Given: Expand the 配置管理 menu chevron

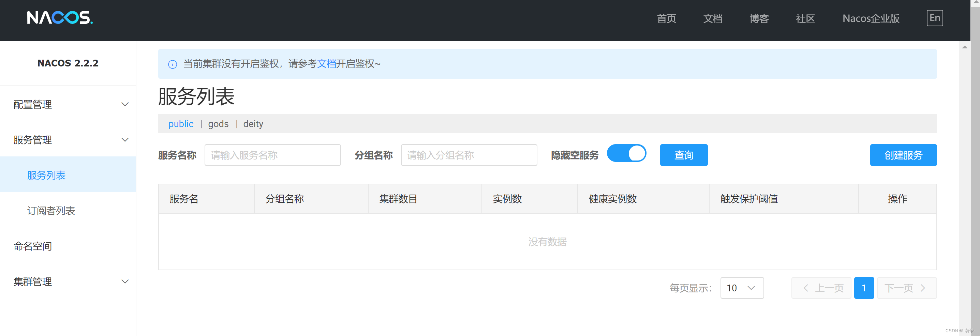Looking at the screenshot, I should [125, 104].
